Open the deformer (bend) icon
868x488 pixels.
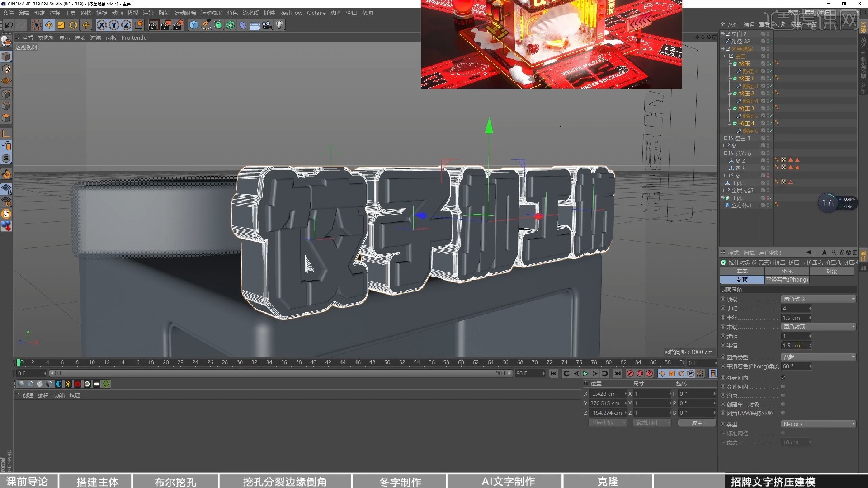click(243, 25)
